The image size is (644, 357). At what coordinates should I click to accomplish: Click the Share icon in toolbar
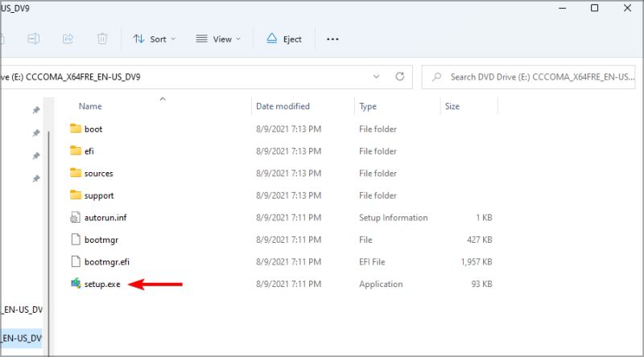coord(68,39)
